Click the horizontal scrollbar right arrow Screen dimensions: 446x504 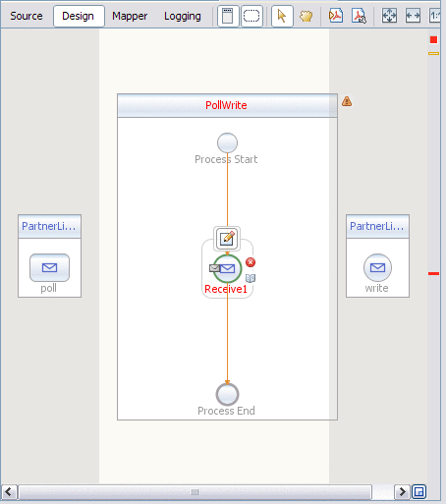tap(402, 492)
